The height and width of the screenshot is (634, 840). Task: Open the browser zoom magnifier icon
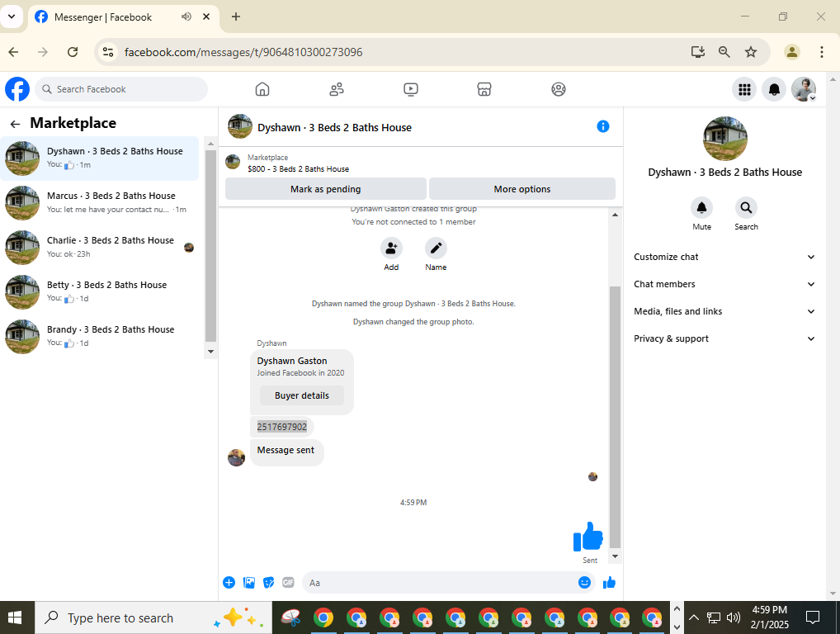(x=724, y=52)
